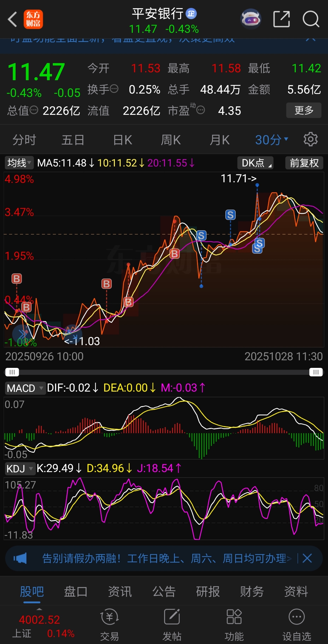Select the 股吧 tab
Screen dimensions: 328x644
click(x=32, y=591)
